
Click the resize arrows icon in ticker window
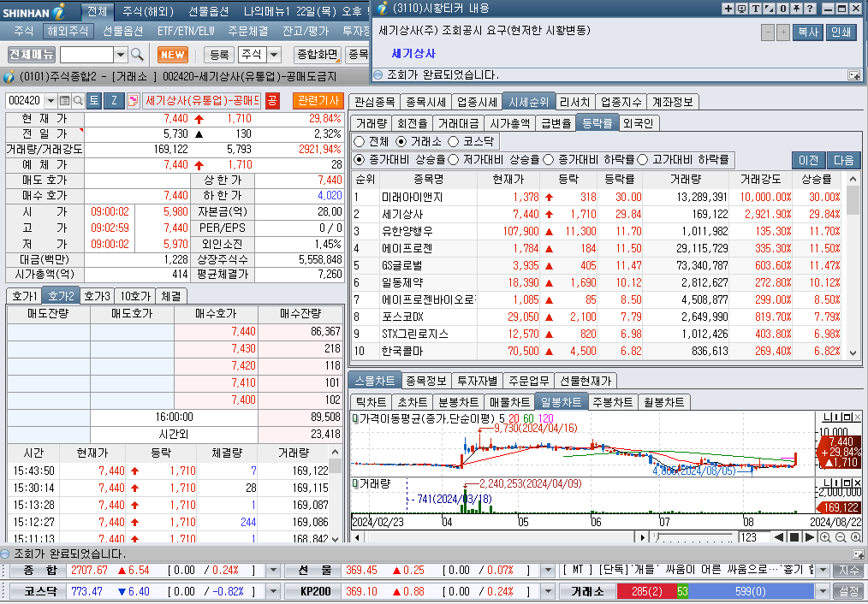pyautogui.click(x=769, y=9)
